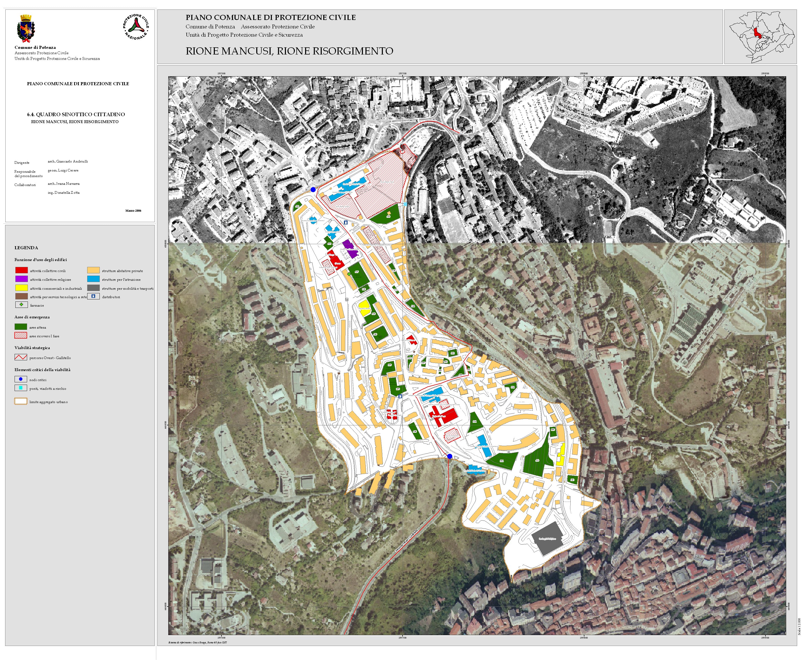Click the farmacie green cross legend icon
The height and width of the screenshot is (660, 812).
(21, 305)
